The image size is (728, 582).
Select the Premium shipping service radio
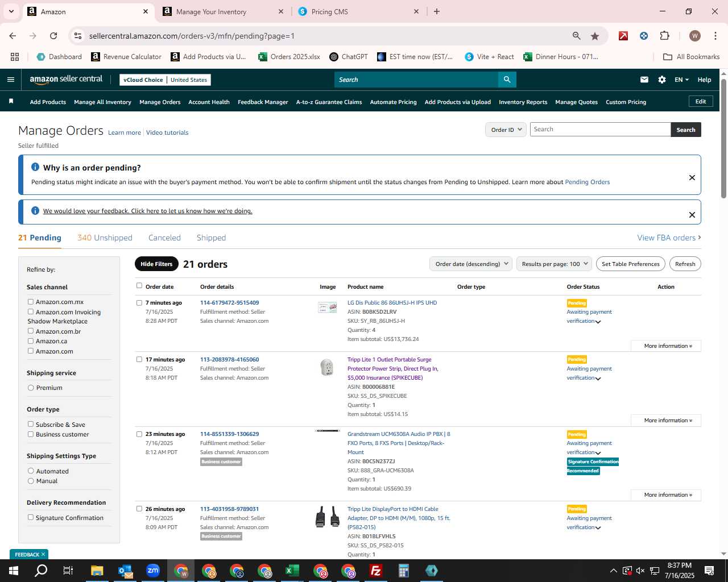click(x=31, y=388)
